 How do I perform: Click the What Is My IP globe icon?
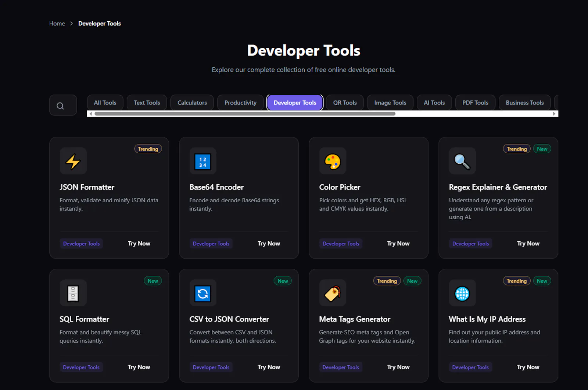(462, 293)
